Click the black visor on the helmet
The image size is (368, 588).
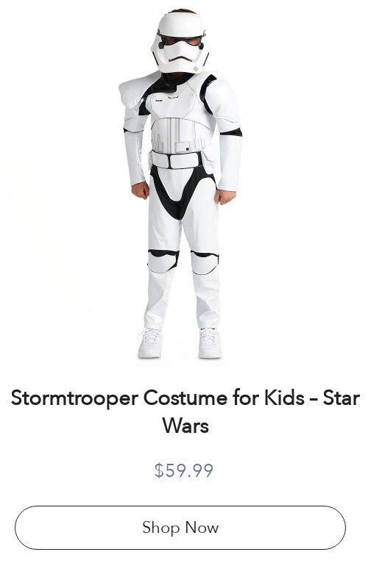click(x=181, y=40)
